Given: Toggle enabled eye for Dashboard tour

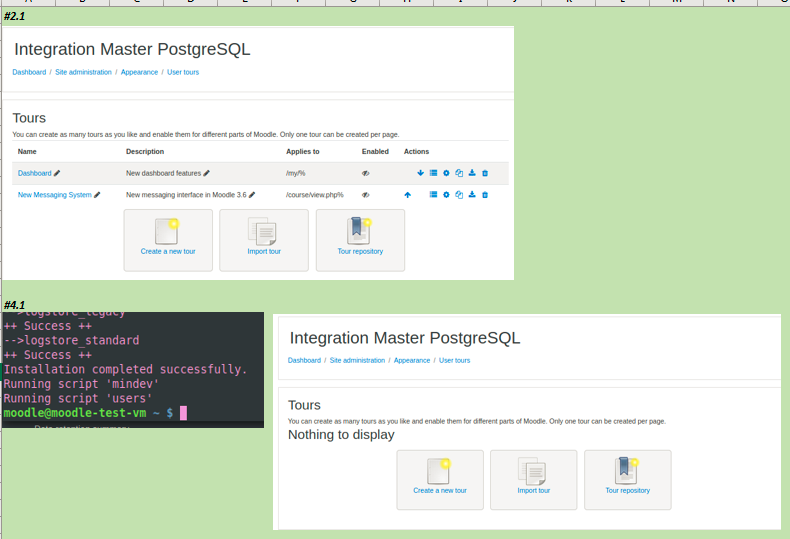Looking at the screenshot, I should pos(366,173).
